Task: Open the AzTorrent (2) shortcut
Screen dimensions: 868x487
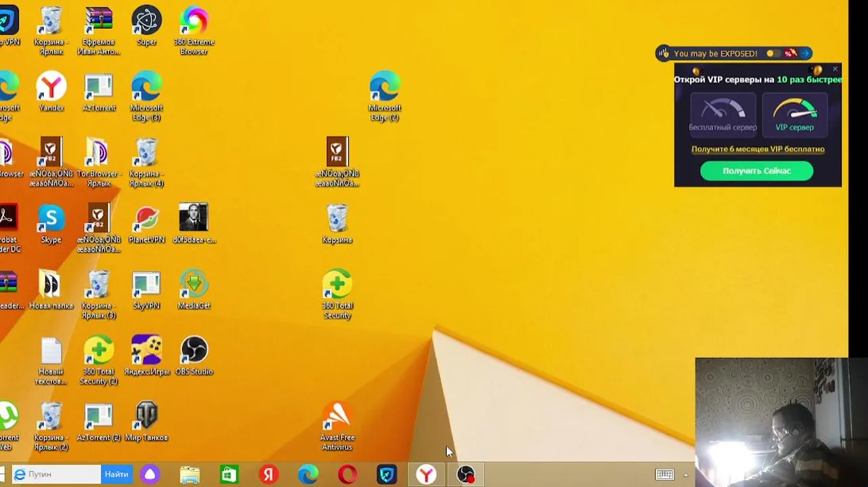Action: coord(99,421)
